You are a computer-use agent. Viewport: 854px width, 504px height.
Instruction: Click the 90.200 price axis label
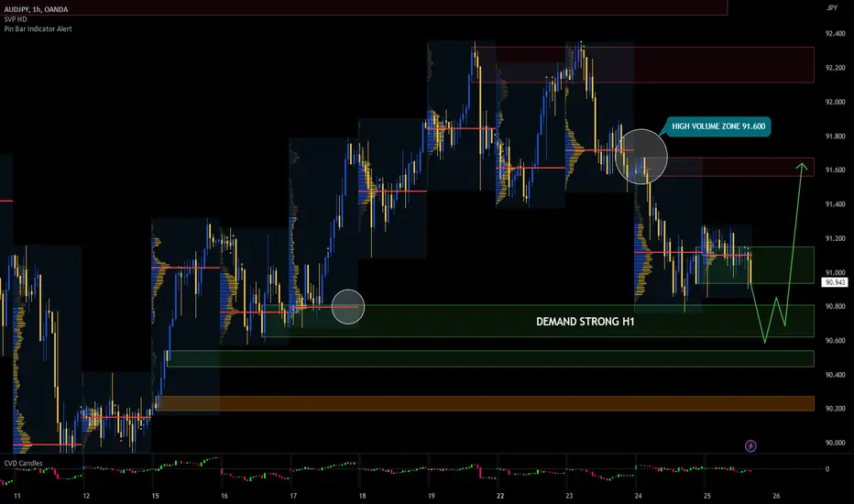[x=835, y=409]
